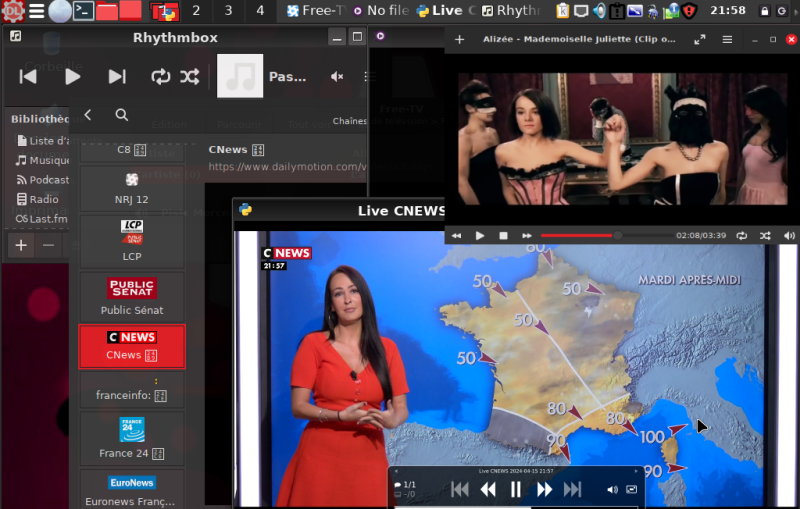The width and height of the screenshot is (800, 509).
Task: Toggle loop in Alizée video player controls
Action: (x=741, y=236)
